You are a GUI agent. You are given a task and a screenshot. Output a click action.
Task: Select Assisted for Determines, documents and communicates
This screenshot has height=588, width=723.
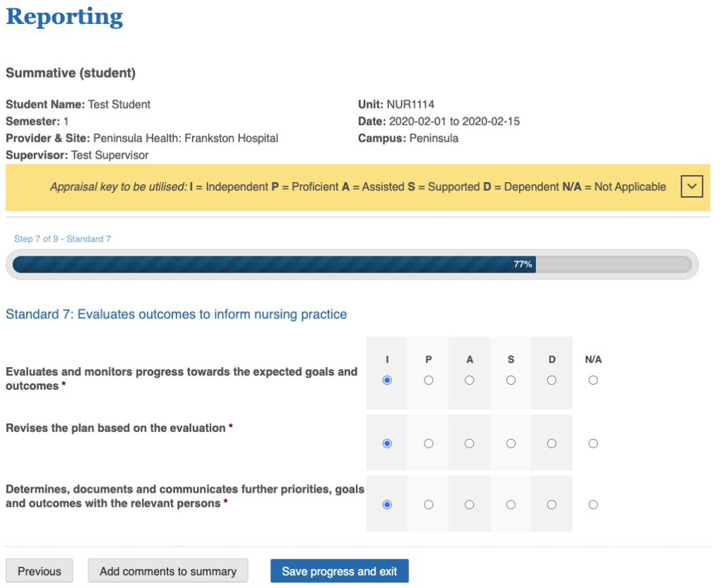470,505
